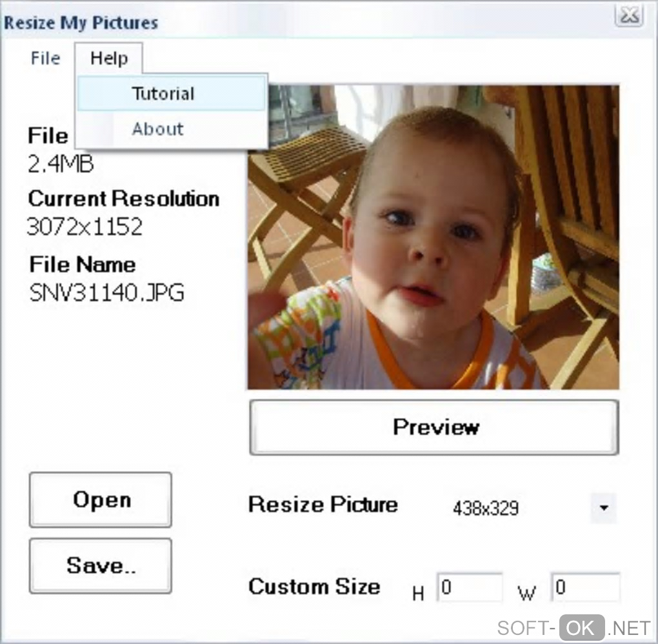
Task: Click the baby photo preview thumbnail
Action: point(434,237)
